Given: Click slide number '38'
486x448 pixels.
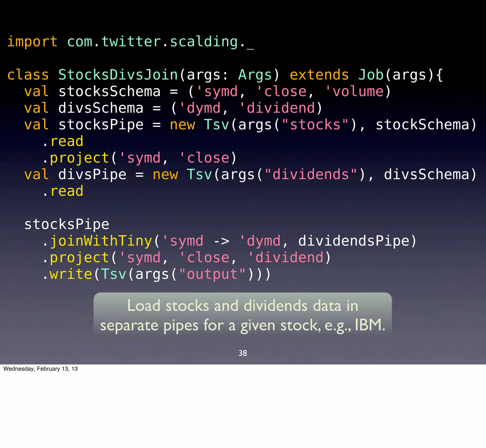Looking at the screenshot, I should [x=243, y=353].
